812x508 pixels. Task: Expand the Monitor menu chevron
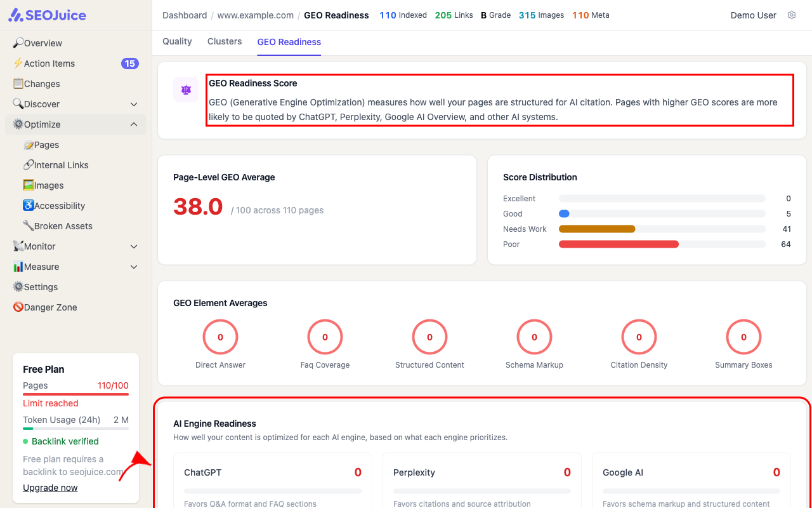pyautogui.click(x=134, y=246)
